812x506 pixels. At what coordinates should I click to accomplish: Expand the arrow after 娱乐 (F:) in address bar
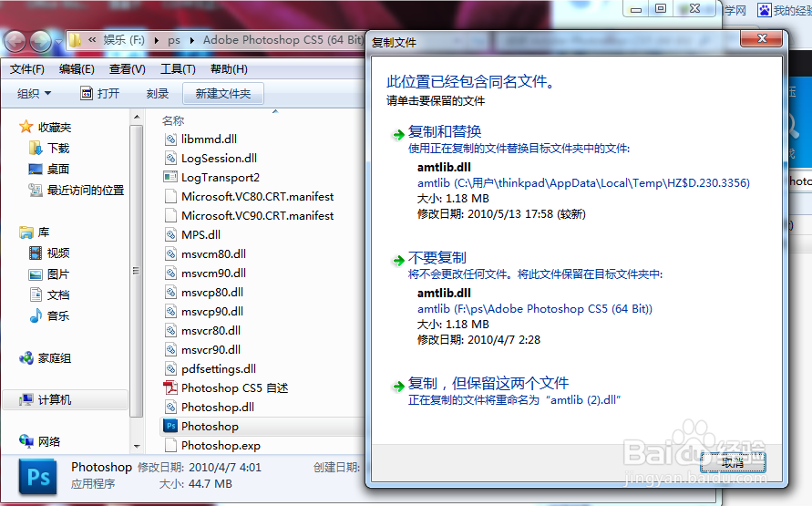(156, 40)
